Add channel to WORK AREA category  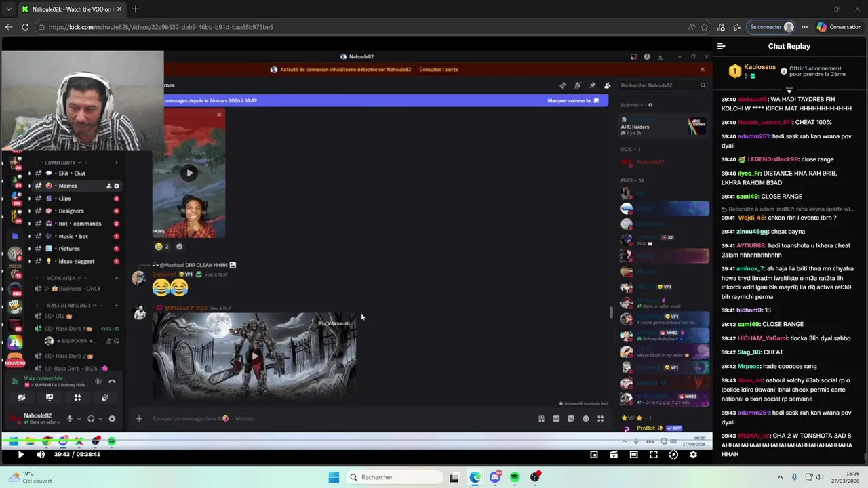click(116, 278)
